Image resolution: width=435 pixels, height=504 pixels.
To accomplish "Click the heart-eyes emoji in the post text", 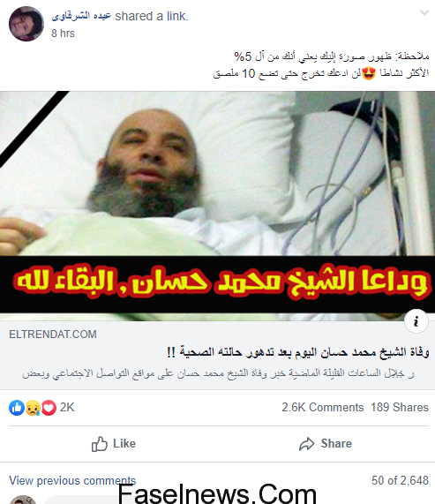I will pos(369,73).
